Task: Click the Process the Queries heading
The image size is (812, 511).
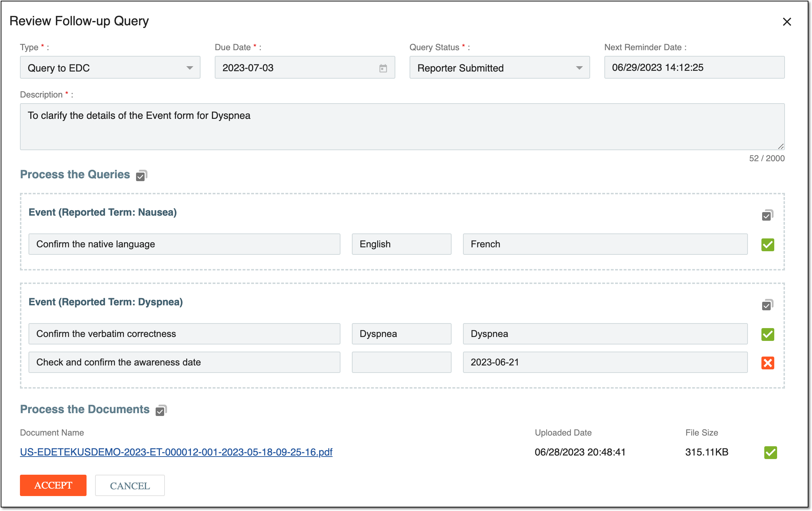Action: click(75, 175)
